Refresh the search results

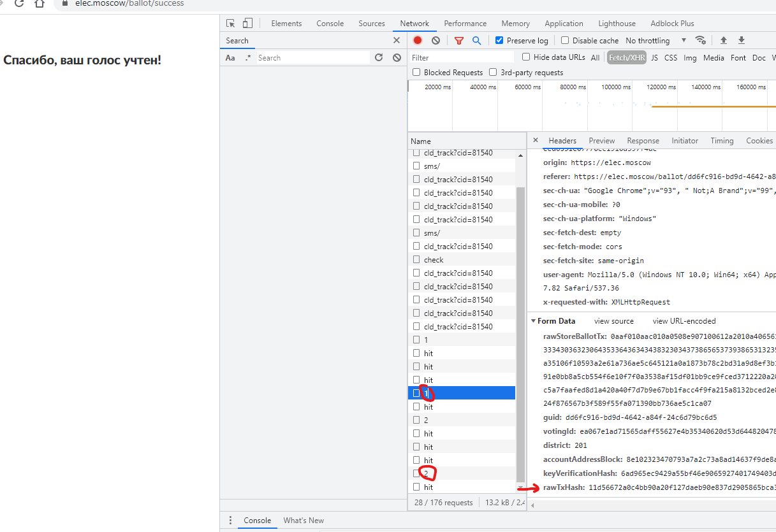379,57
